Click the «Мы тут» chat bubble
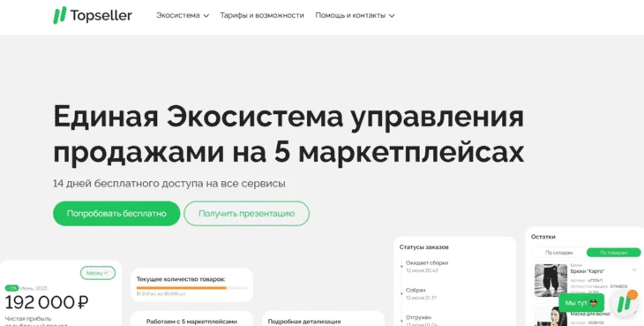Viewport: 644px width, 326px height. [581, 303]
